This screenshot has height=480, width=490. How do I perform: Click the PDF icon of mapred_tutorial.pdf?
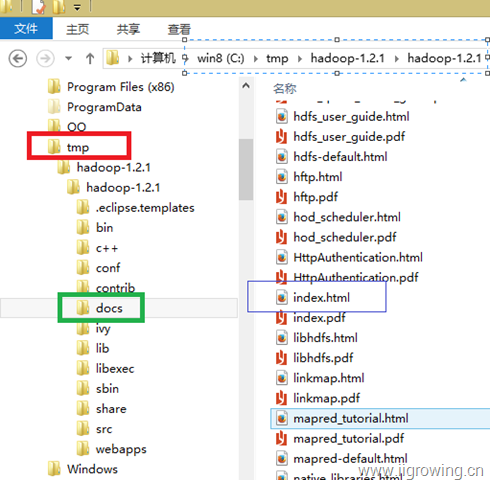281,439
